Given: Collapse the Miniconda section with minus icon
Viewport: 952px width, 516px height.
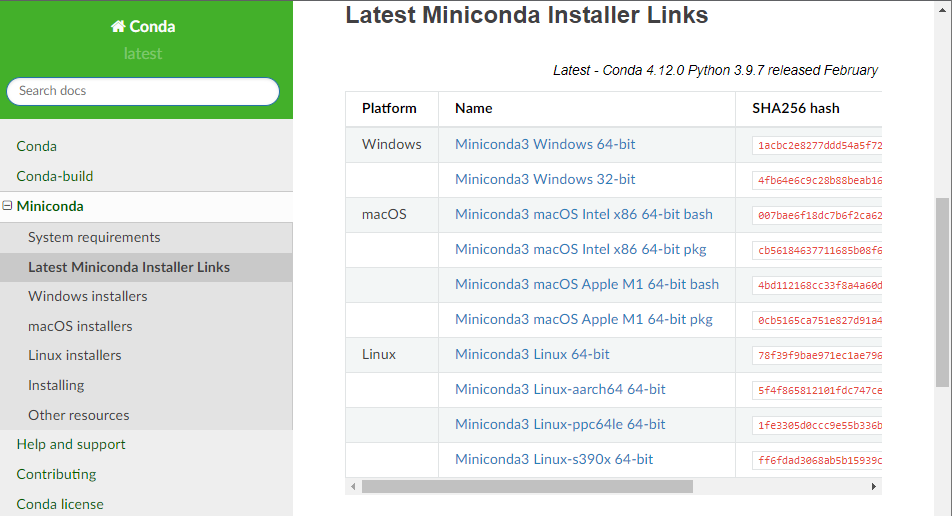Looking at the screenshot, I should click(x=7, y=206).
